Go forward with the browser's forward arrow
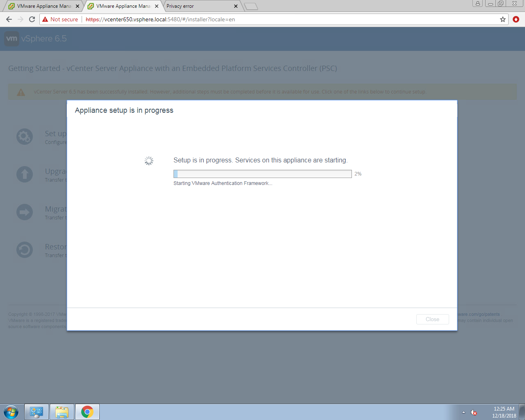Image resolution: width=525 pixels, height=420 pixels. [x=21, y=19]
